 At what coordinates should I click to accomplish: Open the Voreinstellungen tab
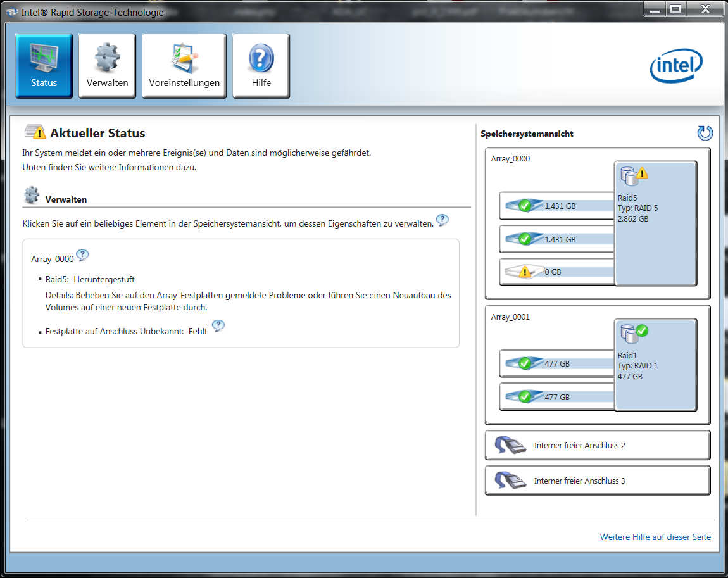pyautogui.click(x=184, y=66)
